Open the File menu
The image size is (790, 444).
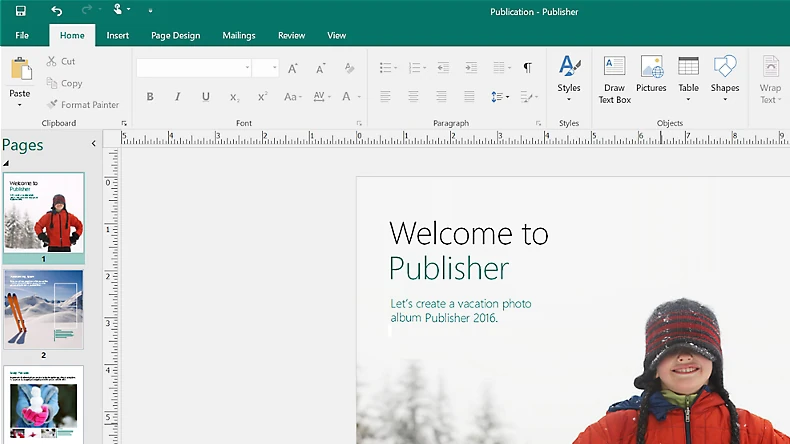coord(22,35)
